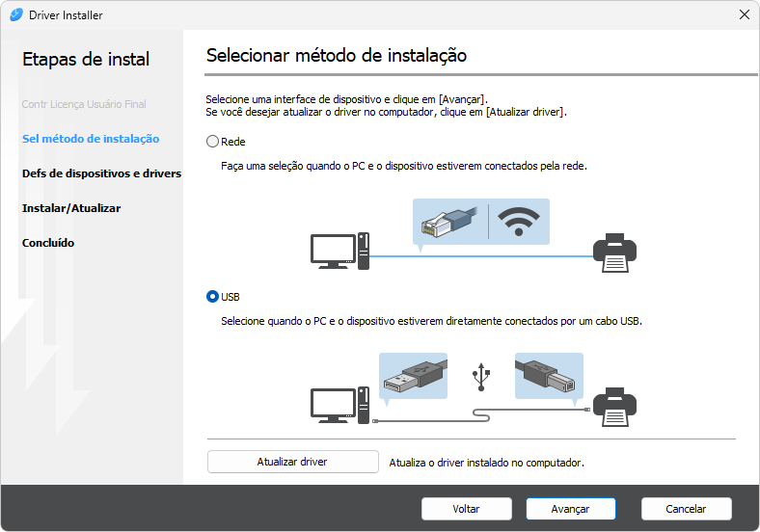Image resolution: width=760 pixels, height=532 pixels.
Task: Click the Driver Installer title bar icon
Action: click(15, 14)
